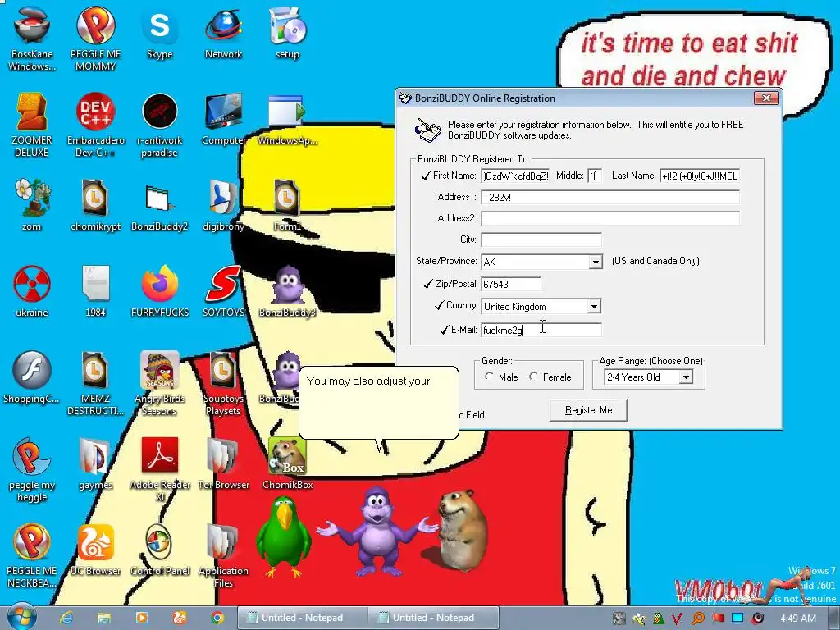
Task: Open the gaymes folder icon
Action: (x=95, y=463)
